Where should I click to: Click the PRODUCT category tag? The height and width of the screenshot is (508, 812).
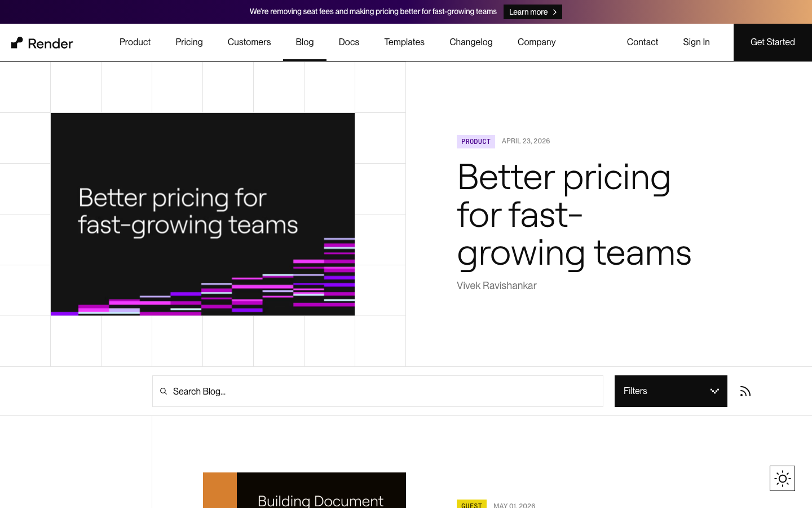point(476,142)
